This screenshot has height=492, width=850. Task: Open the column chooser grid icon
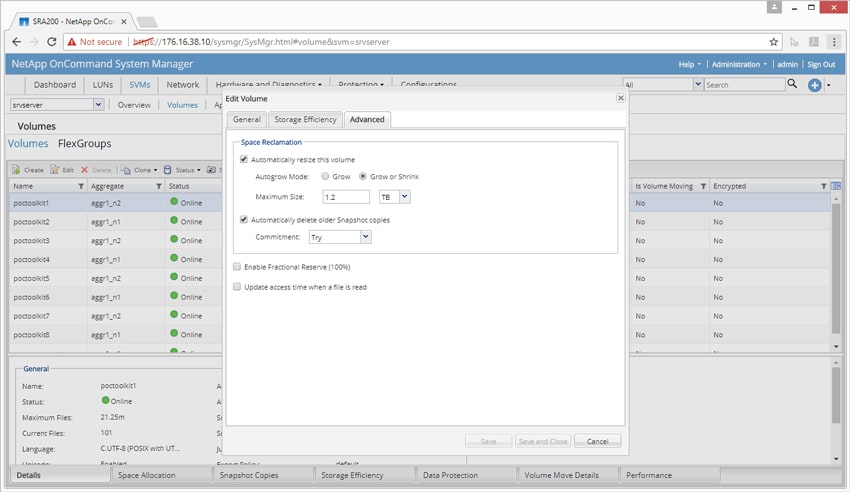tap(836, 186)
